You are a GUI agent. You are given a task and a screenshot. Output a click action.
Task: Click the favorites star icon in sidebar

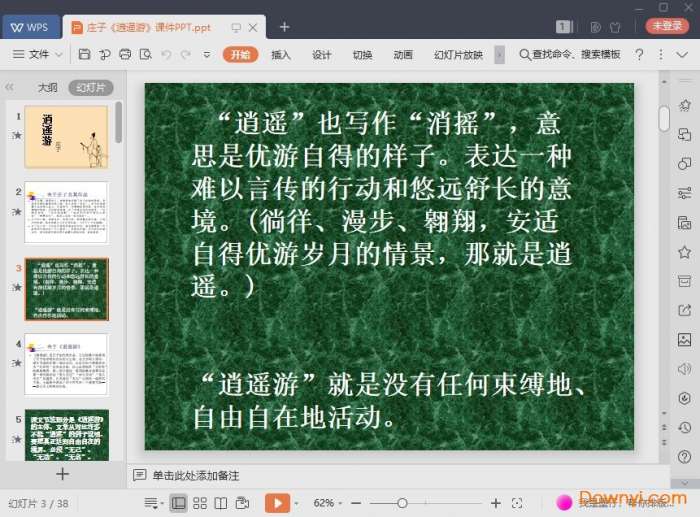pyautogui.click(x=684, y=252)
